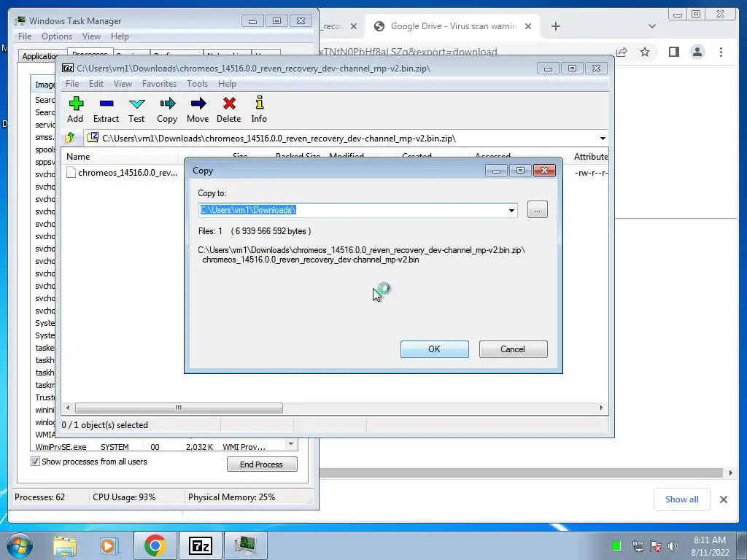Open the 7-Zip View menu
The image size is (747, 560).
(x=123, y=84)
